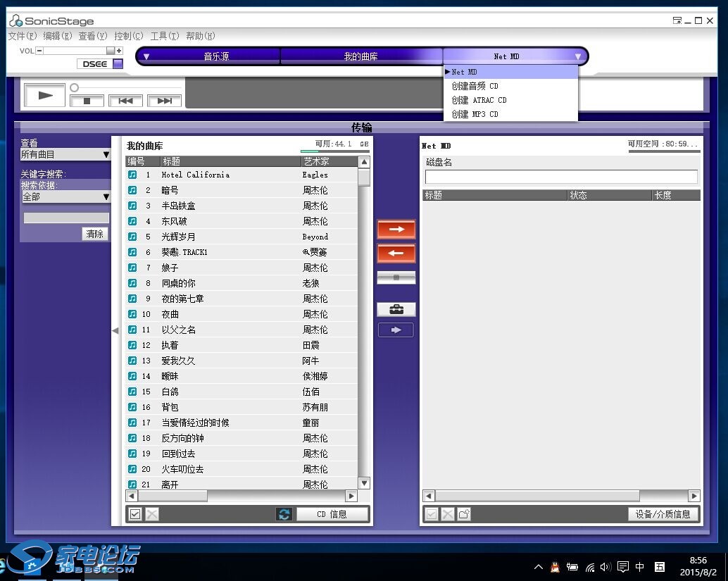Choose 创建 ATRAC CD from the dropdown
The height and width of the screenshot is (581, 728).
[x=510, y=100]
